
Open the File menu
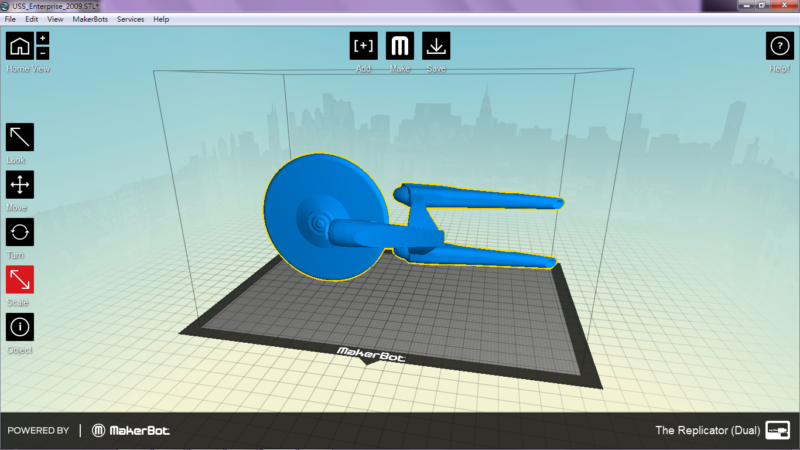tap(10, 19)
